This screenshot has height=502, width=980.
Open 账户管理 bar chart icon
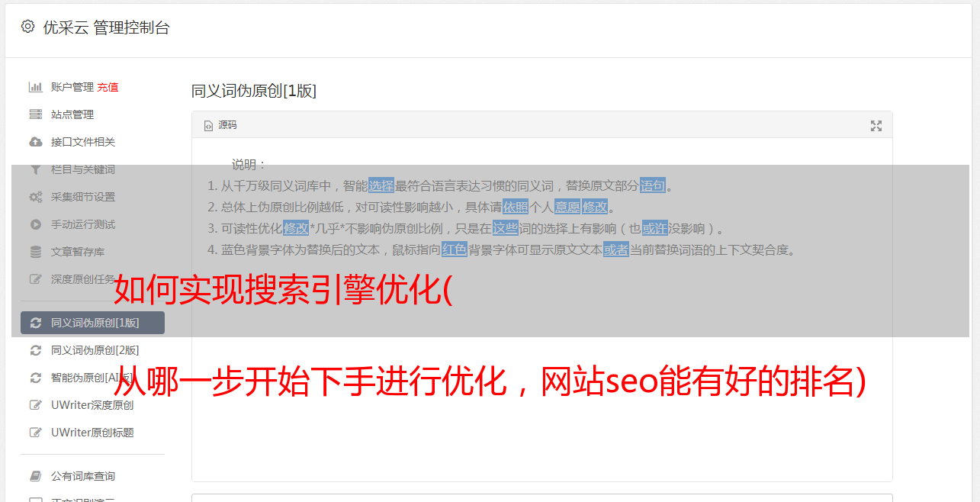[35, 87]
